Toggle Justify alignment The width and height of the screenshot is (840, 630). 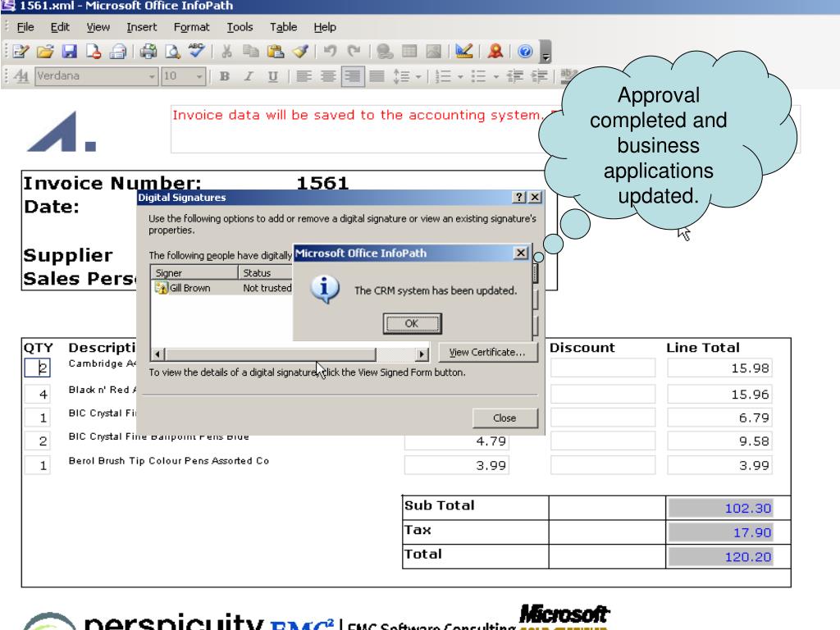(377, 76)
